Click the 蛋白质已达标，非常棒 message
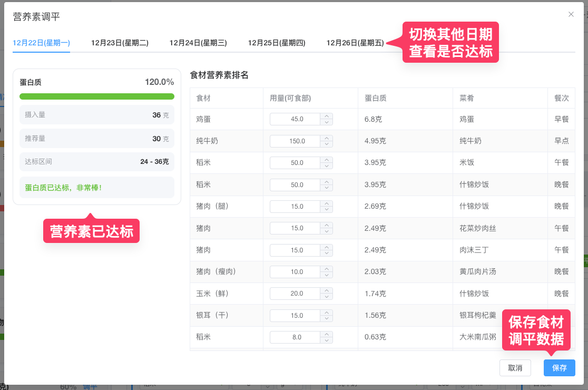 click(x=96, y=187)
